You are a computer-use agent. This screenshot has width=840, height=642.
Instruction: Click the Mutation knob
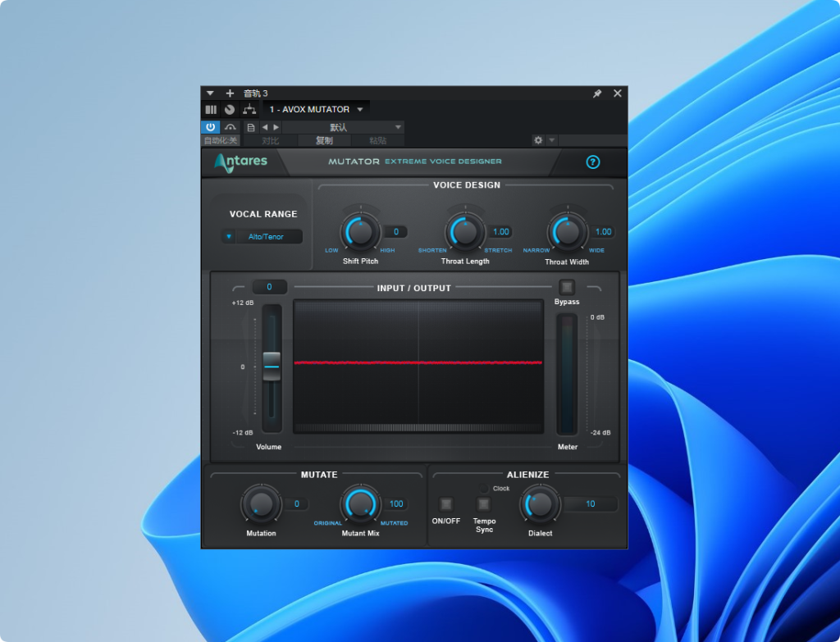pyautogui.click(x=262, y=504)
